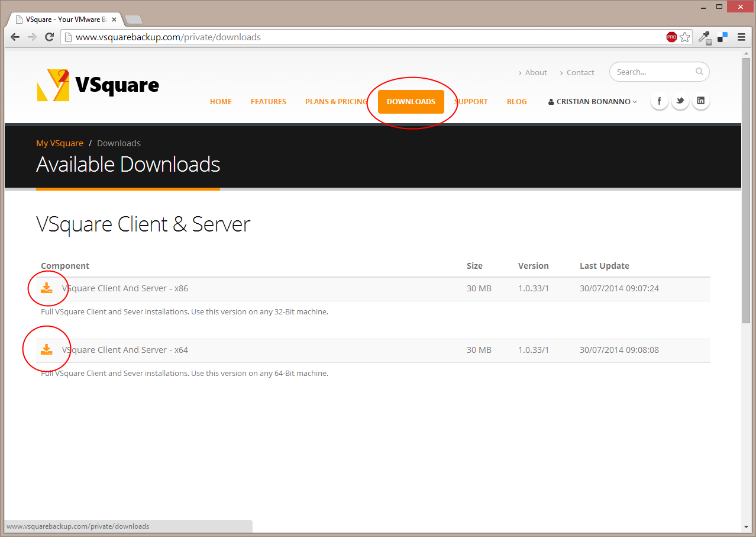Click the Version column header
This screenshot has height=537, width=756.
point(534,266)
